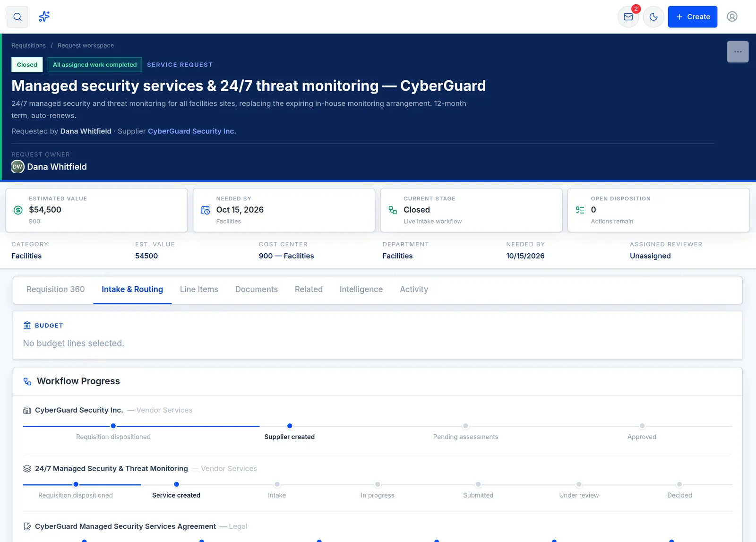Click the Decided step marker
The height and width of the screenshot is (542, 756).
[x=679, y=484]
